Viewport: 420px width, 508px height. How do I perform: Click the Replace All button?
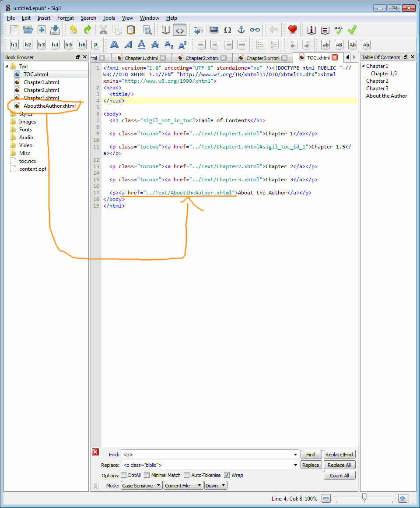pos(339,465)
